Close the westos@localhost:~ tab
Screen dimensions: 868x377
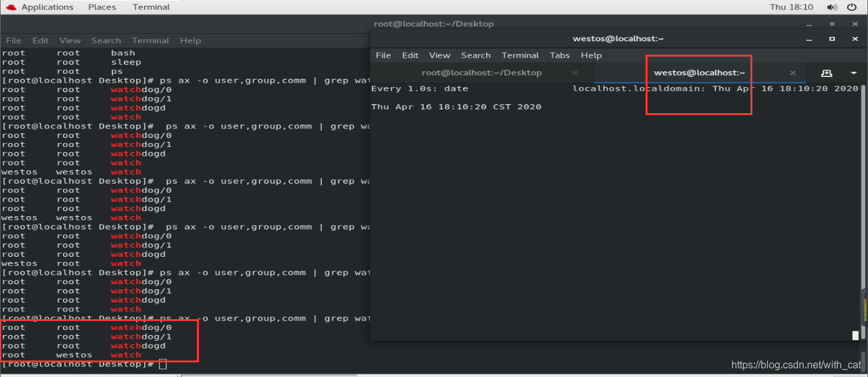click(793, 72)
